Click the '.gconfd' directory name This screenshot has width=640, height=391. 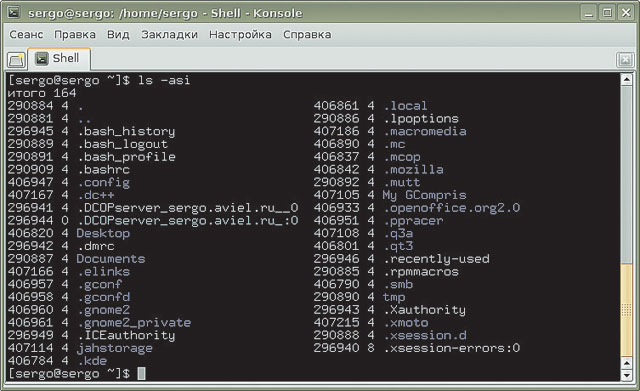103,297
